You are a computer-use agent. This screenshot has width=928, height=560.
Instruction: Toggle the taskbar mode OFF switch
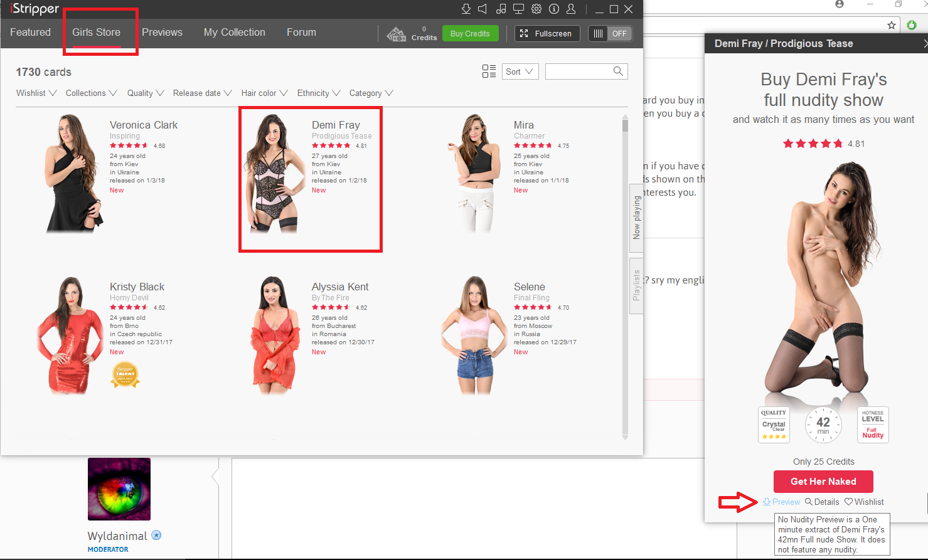coord(610,34)
